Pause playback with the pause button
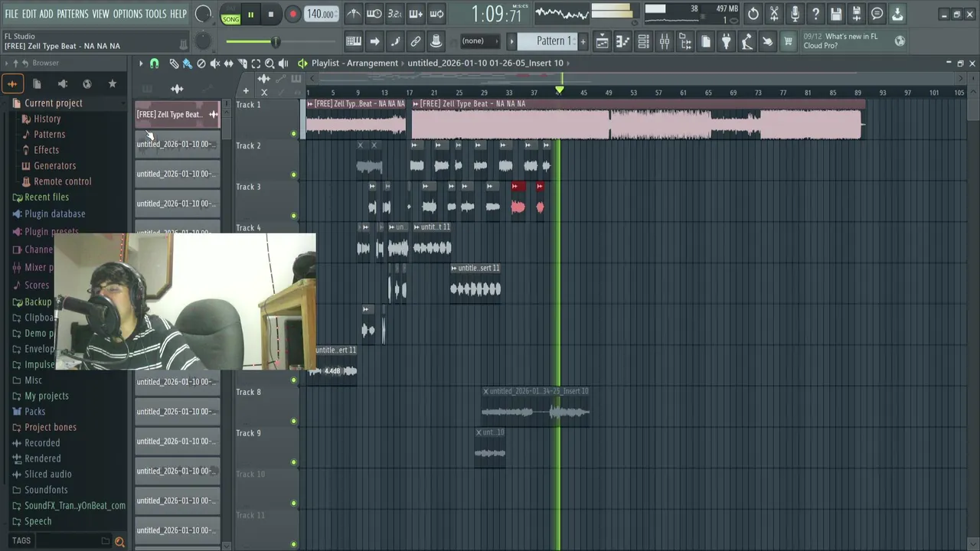Image resolution: width=980 pixels, height=551 pixels. (250, 14)
